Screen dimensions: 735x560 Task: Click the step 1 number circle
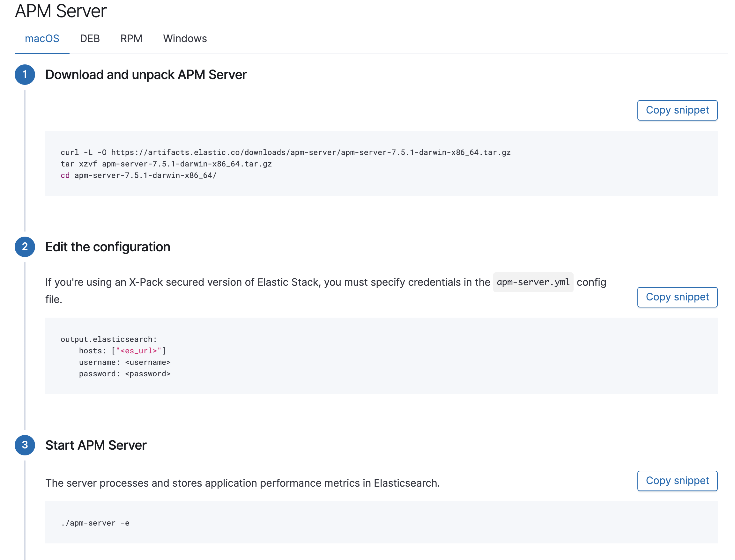tap(25, 75)
